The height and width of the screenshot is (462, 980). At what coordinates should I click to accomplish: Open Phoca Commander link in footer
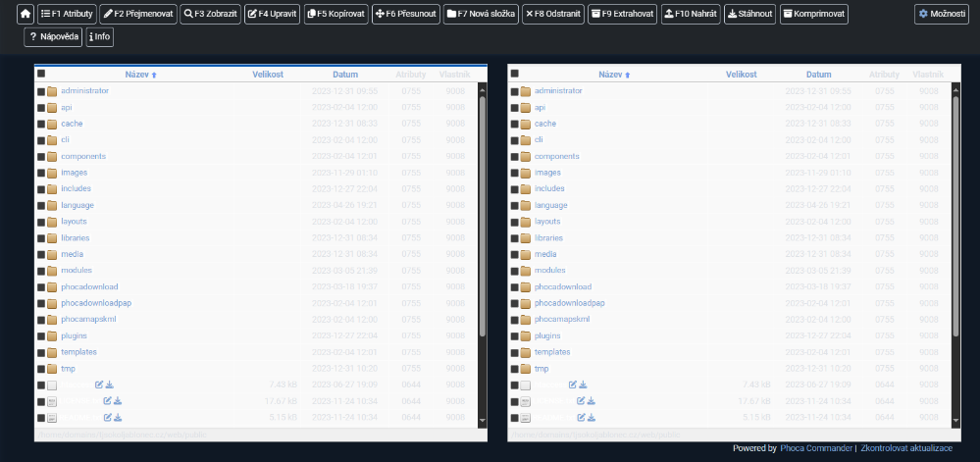[816, 447]
